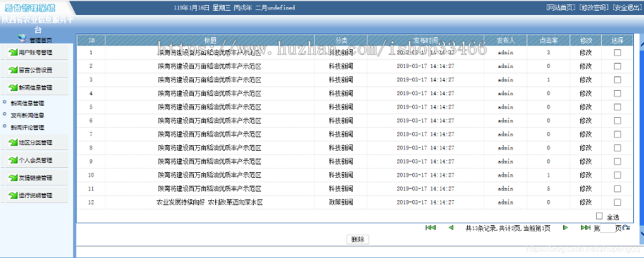Tick the checkbox for news ID 1
644x258 pixels.
(x=618, y=52)
